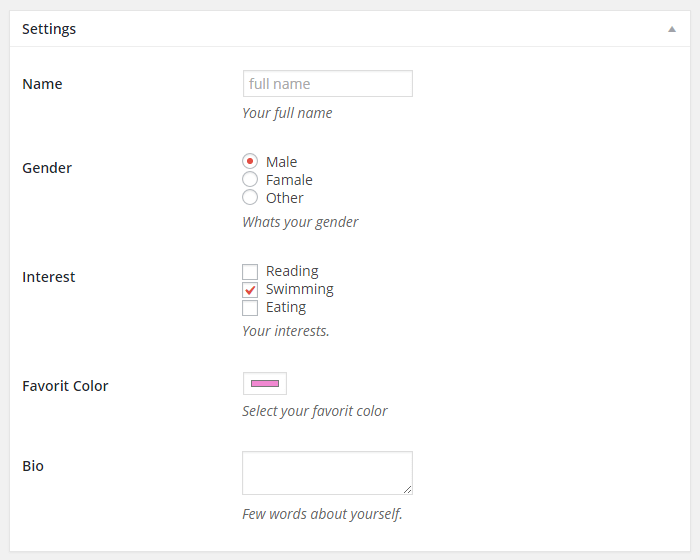Collapse the Settings panel with the triangle arrow
Screen dimensions: 700x560
tap(671, 29)
